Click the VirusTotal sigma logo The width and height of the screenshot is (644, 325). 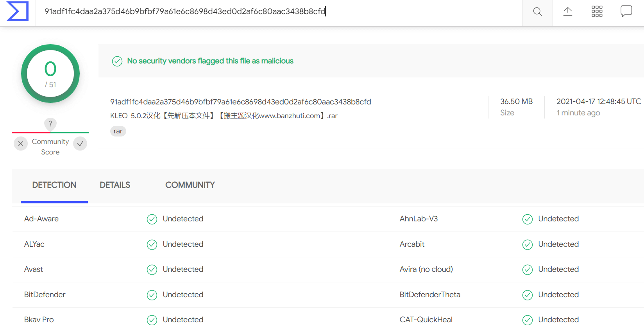pyautogui.click(x=18, y=11)
